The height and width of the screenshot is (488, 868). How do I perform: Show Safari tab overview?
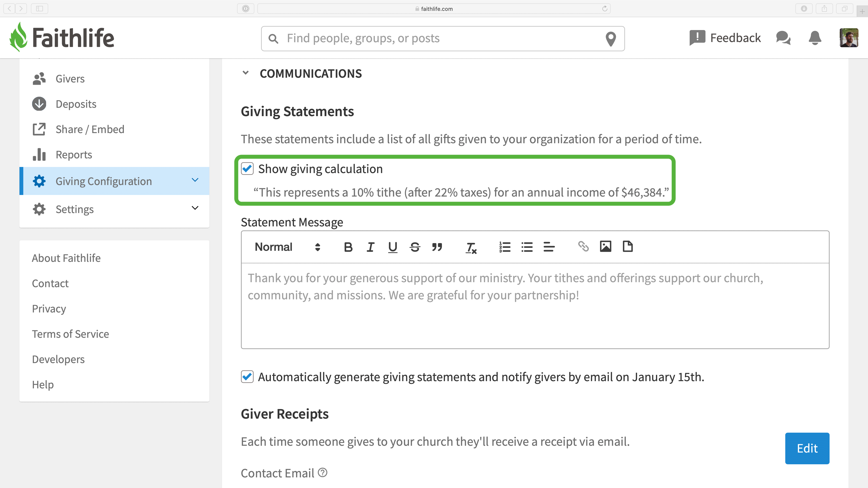point(844,8)
